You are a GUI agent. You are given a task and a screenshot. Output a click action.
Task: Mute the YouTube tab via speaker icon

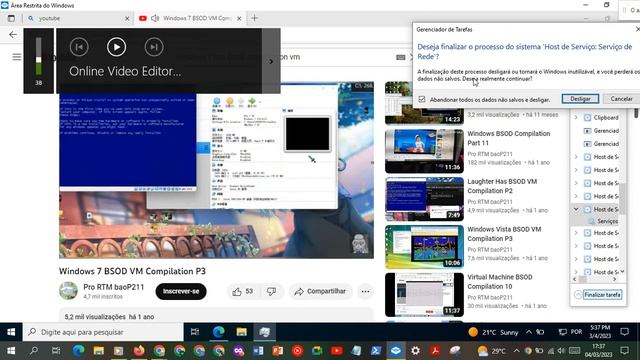pos(155,18)
